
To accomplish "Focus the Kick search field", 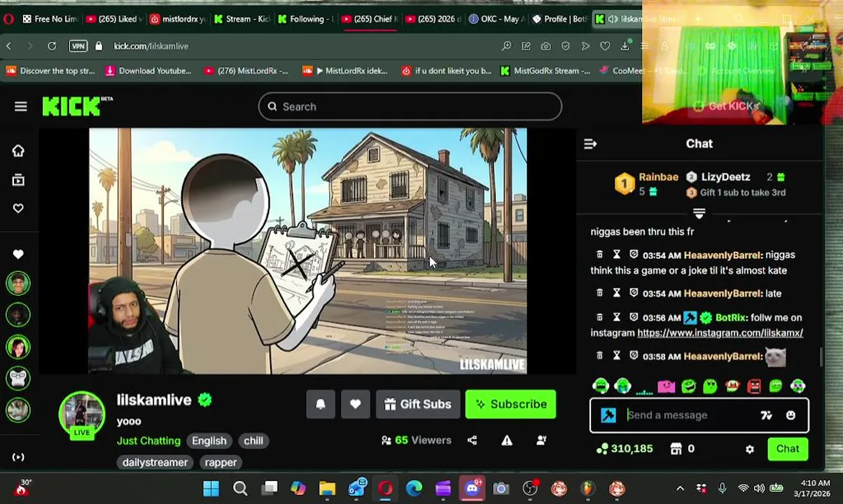I will pos(410,106).
